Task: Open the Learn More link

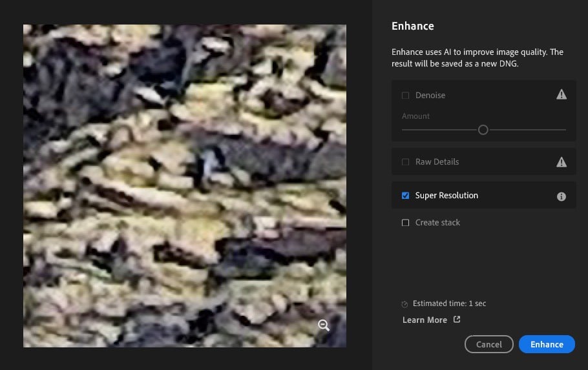Action: coord(425,320)
